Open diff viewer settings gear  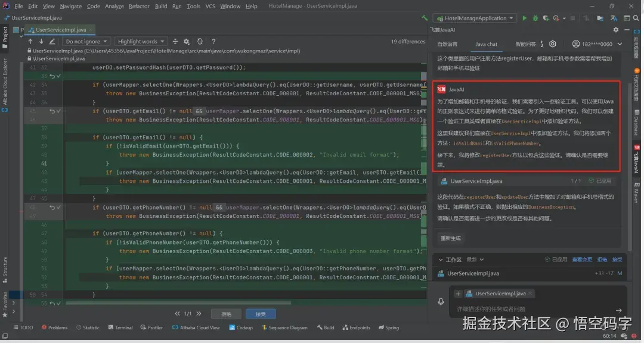[x=187, y=42]
